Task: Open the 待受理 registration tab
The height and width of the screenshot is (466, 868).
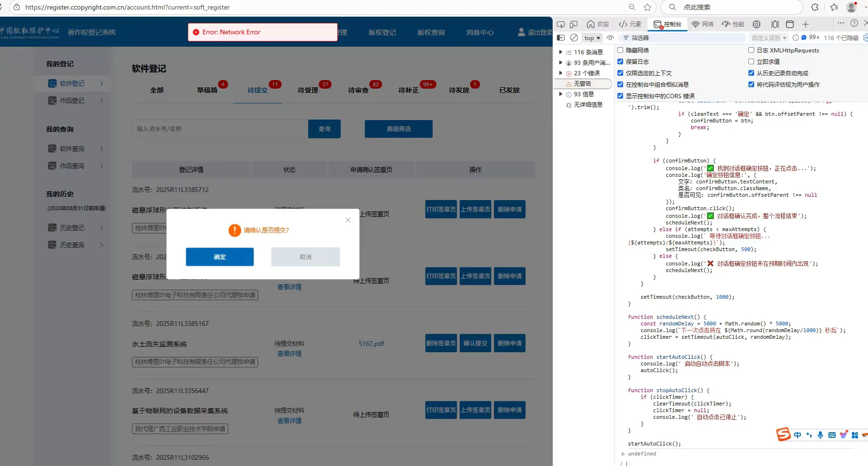Action: tap(308, 90)
